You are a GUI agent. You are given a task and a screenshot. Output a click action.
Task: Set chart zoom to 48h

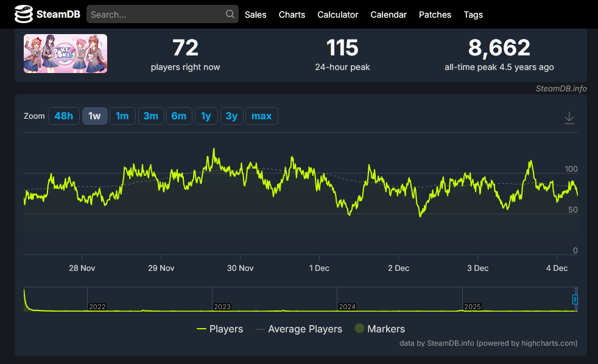(64, 116)
